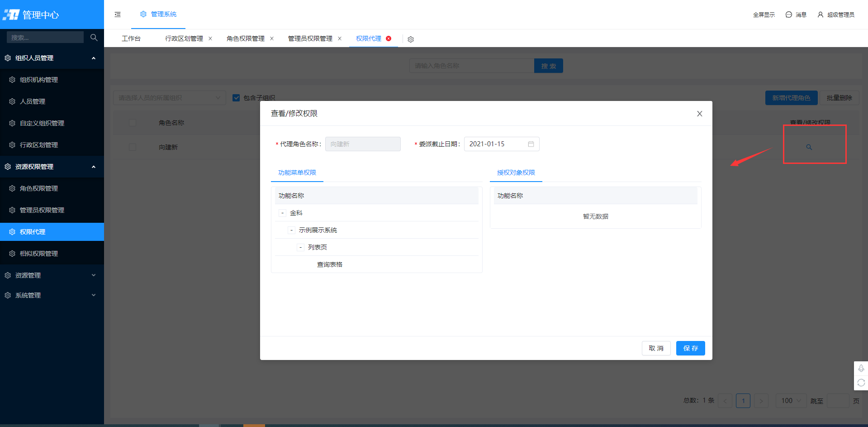Screen dimensions: 868x427
Task: Switch to the 行政区划管理 tab
Action: point(184,38)
